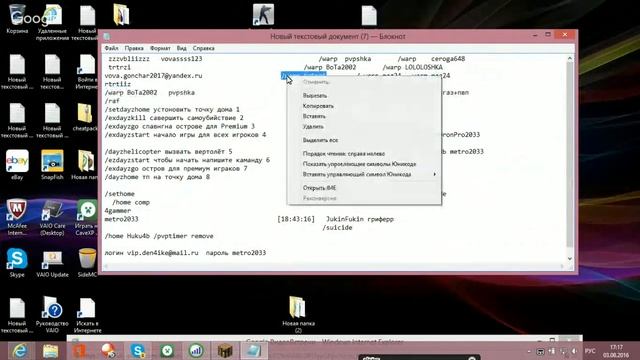Open the bar chart icon in taskbar
Viewport: 640px width, 360px height.
(196, 351)
